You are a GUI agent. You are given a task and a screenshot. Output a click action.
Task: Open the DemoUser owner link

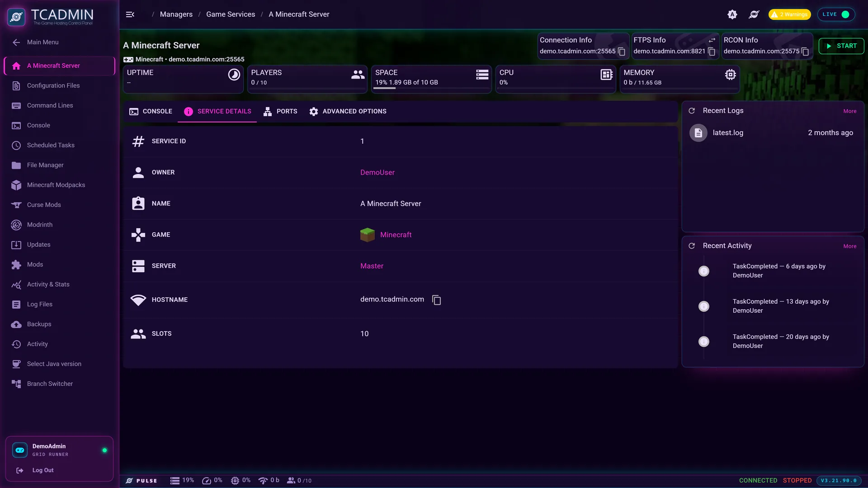coord(377,173)
